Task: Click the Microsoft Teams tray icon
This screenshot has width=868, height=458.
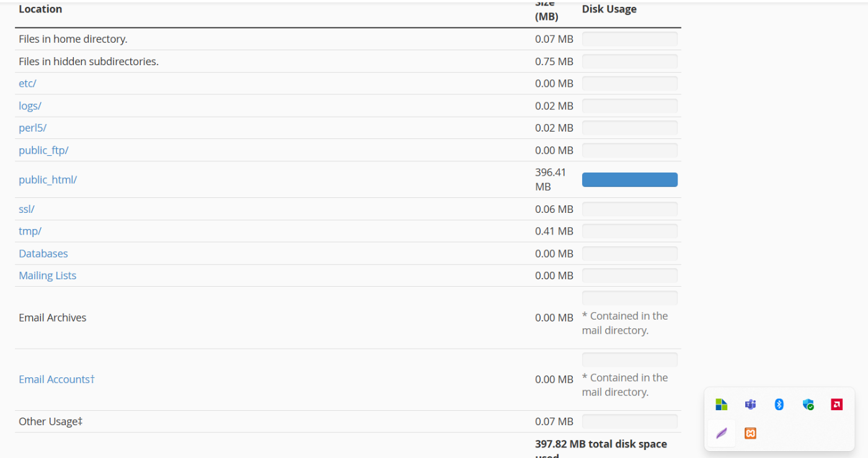Action: [x=750, y=405]
